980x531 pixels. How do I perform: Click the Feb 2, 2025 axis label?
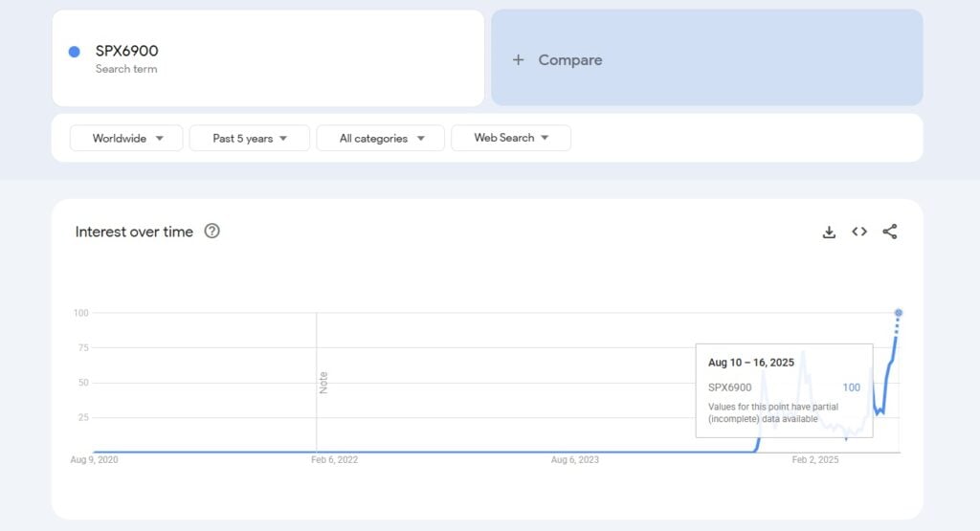pyautogui.click(x=815, y=460)
